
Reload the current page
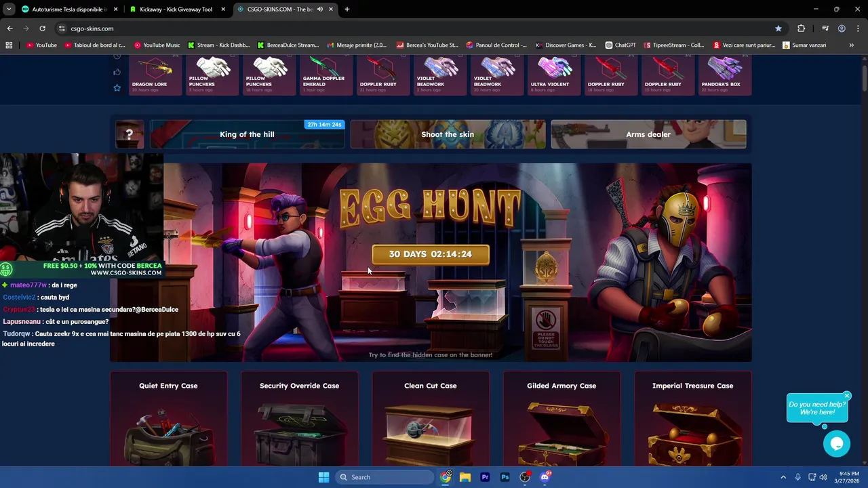(42, 28)
